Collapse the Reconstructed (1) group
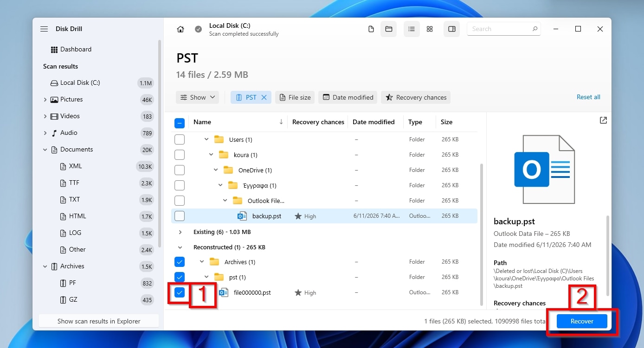This screenshot has height=348, width=644. tap(180, 247)
